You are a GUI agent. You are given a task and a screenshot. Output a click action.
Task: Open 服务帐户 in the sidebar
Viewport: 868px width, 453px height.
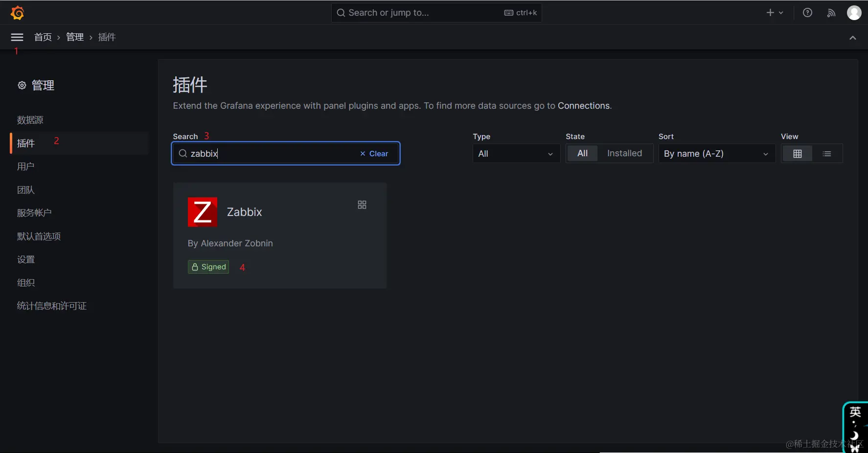34,213
